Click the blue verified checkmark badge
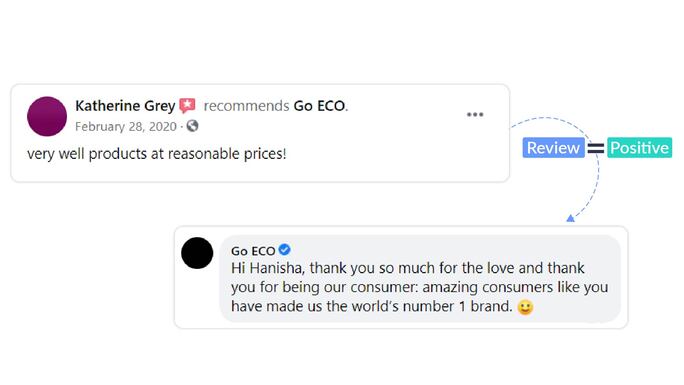684x385 pixels. pyautogui.click(x=284, y=250)
